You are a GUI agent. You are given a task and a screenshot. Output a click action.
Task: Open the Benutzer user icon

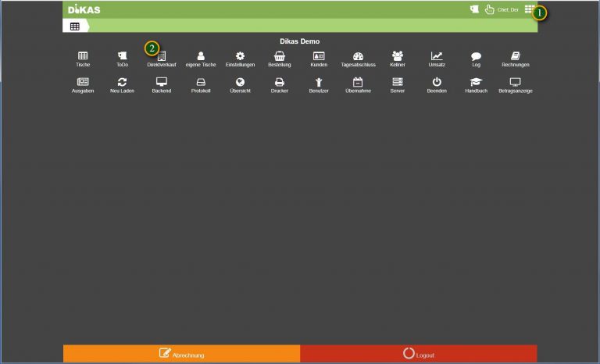(x=319, y=82)
